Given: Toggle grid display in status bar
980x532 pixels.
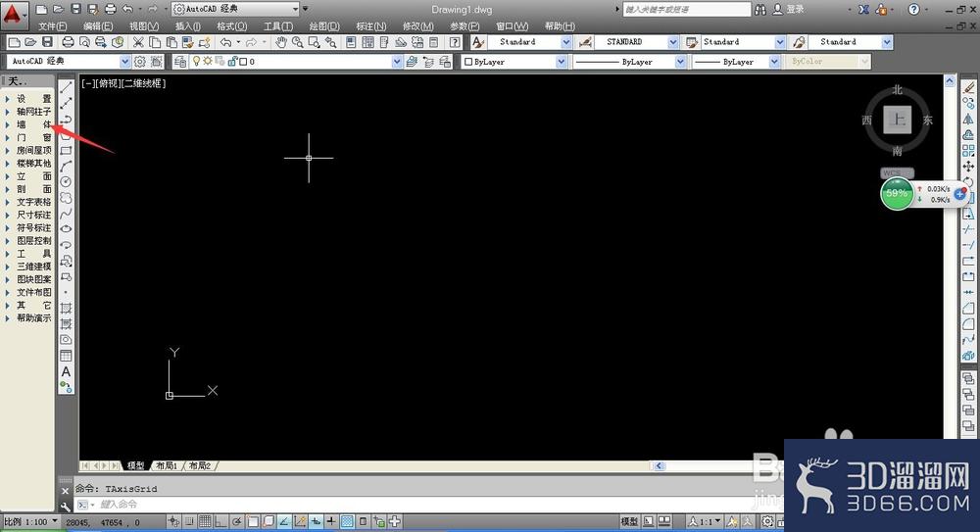Looking at the screenshot, I should point(205,521).
